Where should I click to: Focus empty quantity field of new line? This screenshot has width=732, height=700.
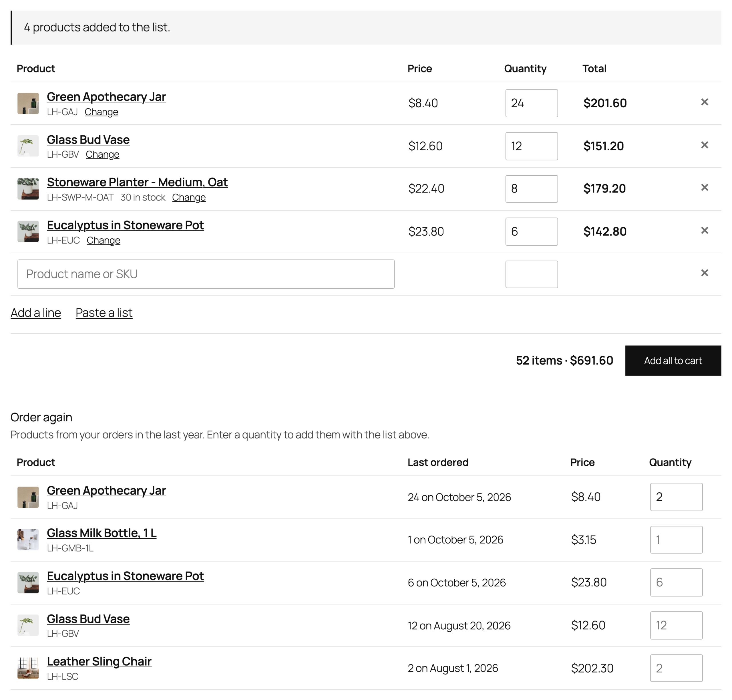(x=531, y=274)
